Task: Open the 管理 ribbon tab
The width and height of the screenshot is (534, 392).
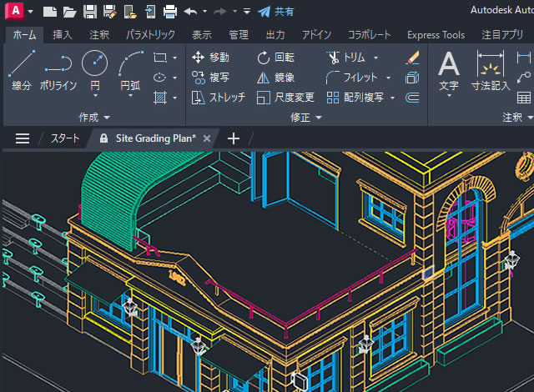Action: point(239,35)
